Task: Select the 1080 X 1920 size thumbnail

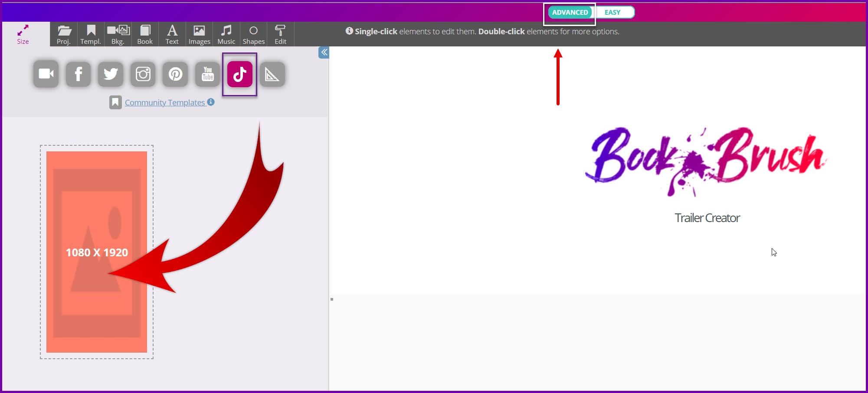Action: click(97, 252)
